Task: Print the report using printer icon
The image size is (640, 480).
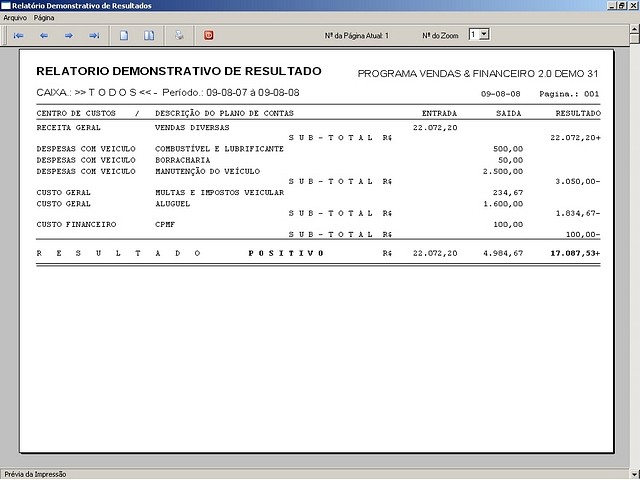Action: pyautogui.click(x=180, y=35)
